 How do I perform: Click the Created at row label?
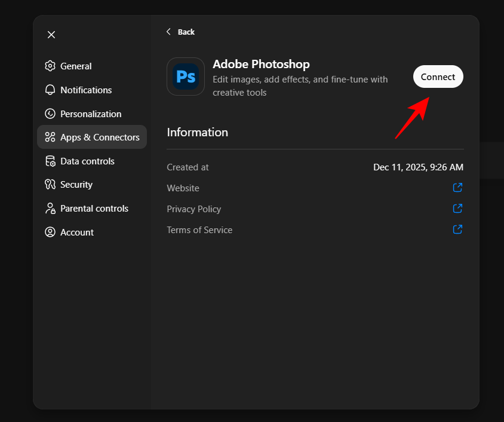(x=188, y=167)
